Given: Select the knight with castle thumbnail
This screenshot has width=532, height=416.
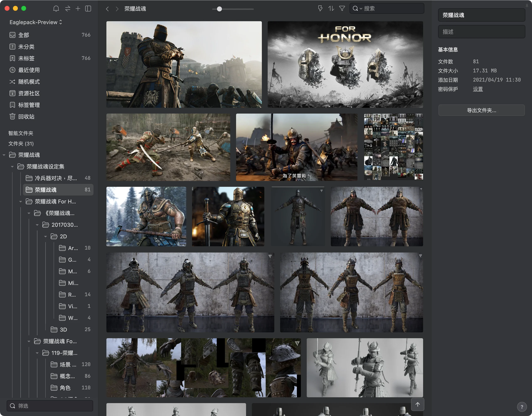Looking at the screenshot, I should [184, 64].
